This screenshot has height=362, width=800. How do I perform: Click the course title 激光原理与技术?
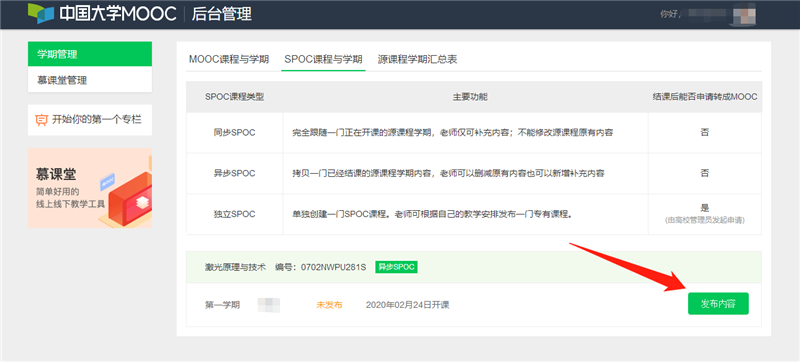[x=235, y=267]
